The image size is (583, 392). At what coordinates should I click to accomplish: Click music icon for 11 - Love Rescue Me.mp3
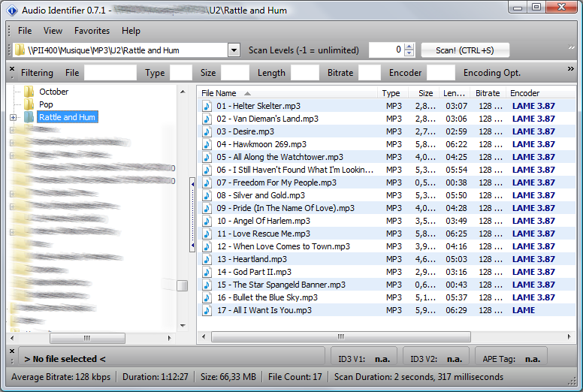pos(207,234)
